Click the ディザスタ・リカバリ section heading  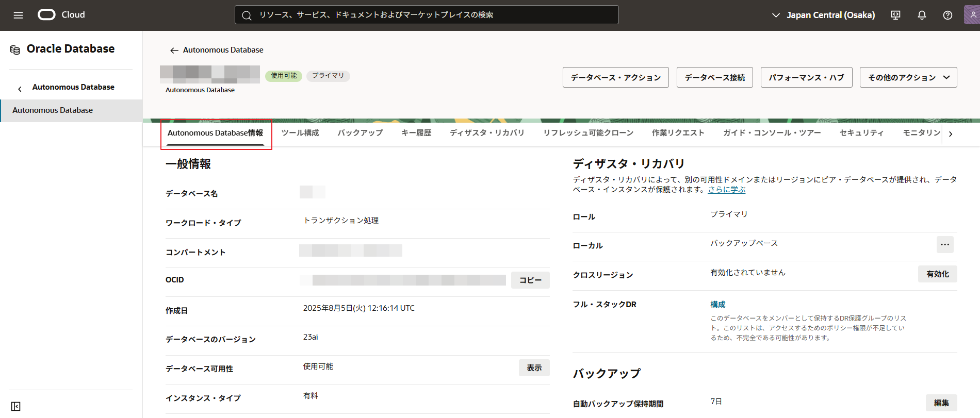[629, 164]
